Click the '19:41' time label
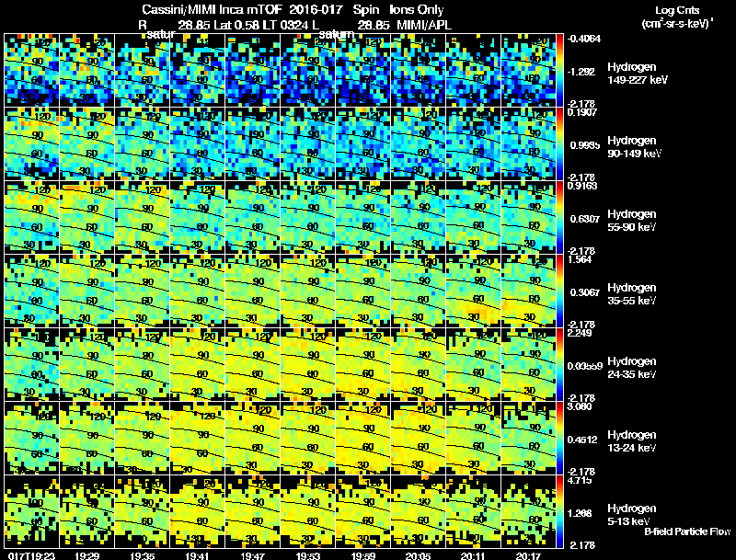736x560 pixels. tap(198, 555)
